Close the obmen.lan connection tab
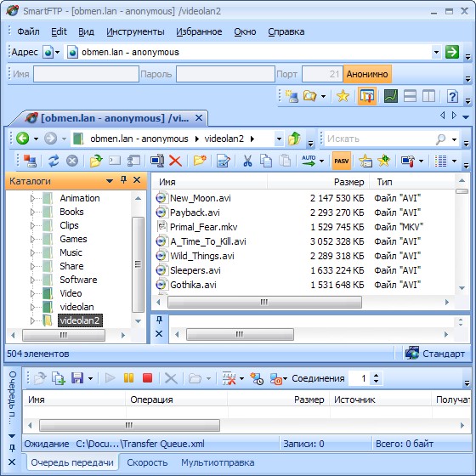The height and width of the screenshot is (476, 476). tap(199, 118)
